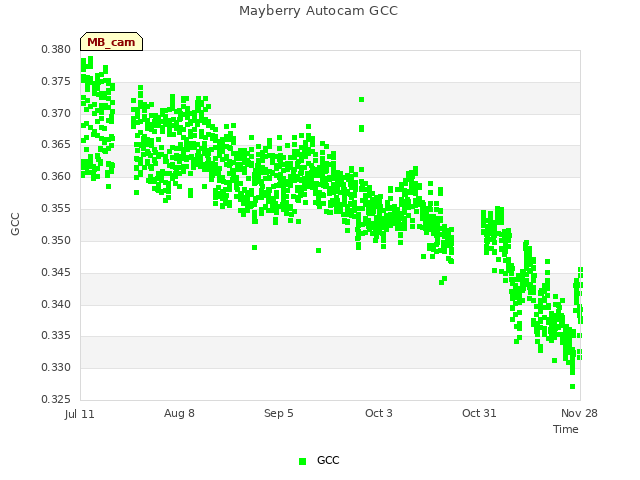Click the 0.355 y-axis value
Screen dimensions: 640x480
tap(56, 208)
